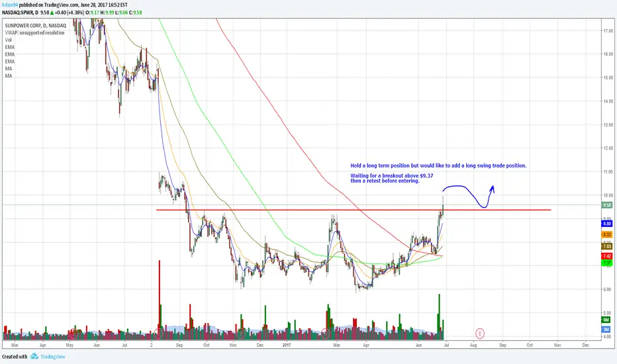Click the blue 8.80 EMA price label

607,224
